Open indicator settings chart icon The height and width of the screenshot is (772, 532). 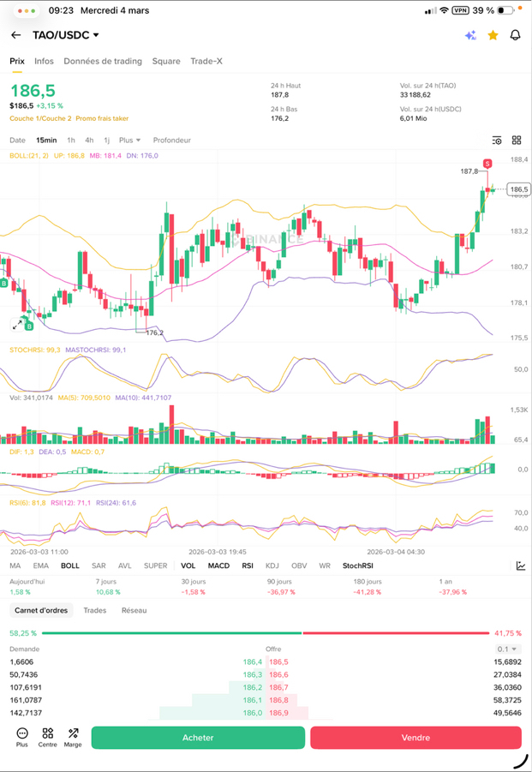click(521, 566)
